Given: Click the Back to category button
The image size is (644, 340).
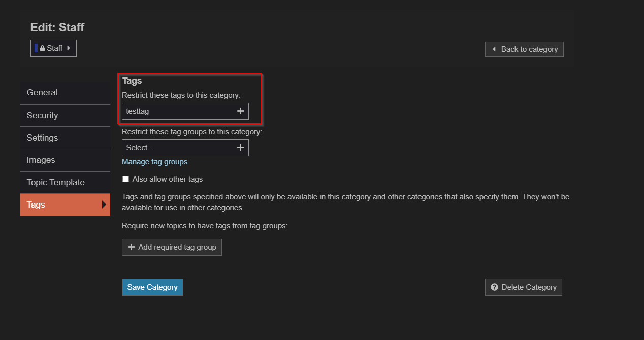Looking at the screenshot, I should click(524, 49).
